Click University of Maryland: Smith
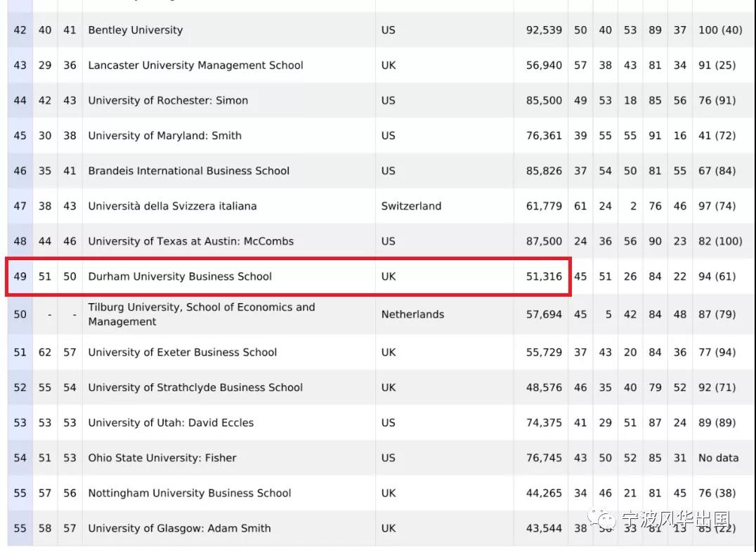This screenshot has width=756, height=552. pos(165,136)
